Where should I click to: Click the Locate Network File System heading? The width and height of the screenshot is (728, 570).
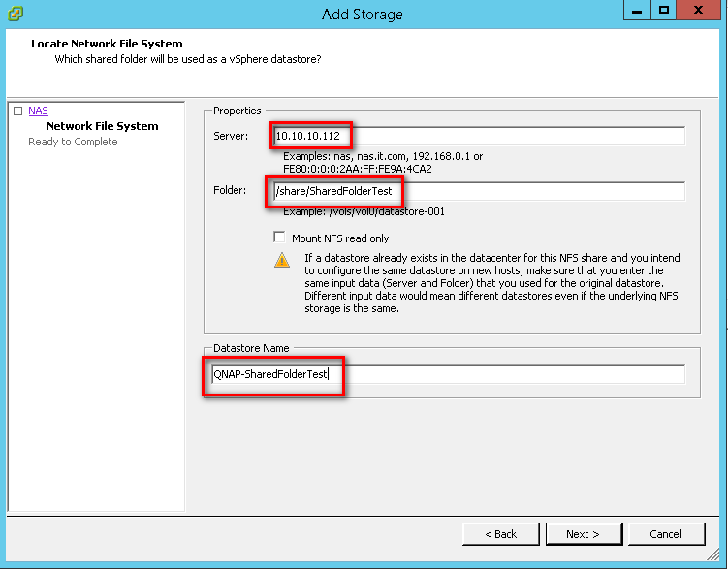tap(107, 44)
